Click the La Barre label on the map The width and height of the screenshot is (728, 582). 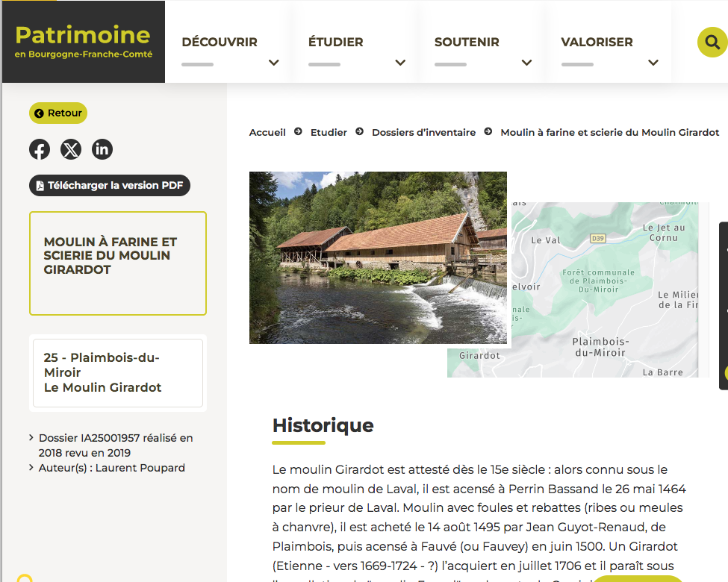tap(662, 372)
